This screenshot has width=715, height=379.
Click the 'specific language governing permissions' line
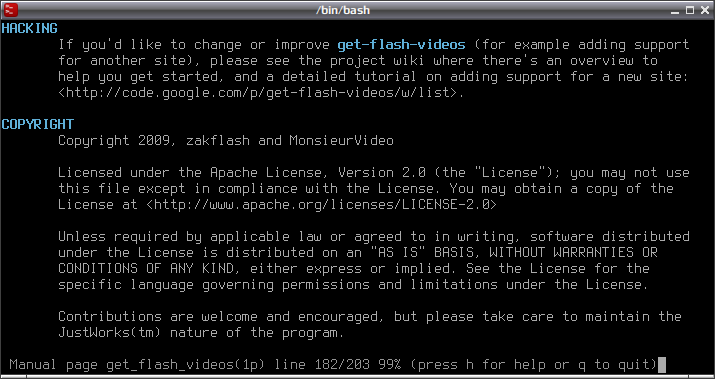pyautogui.click(x=353, y=284)
